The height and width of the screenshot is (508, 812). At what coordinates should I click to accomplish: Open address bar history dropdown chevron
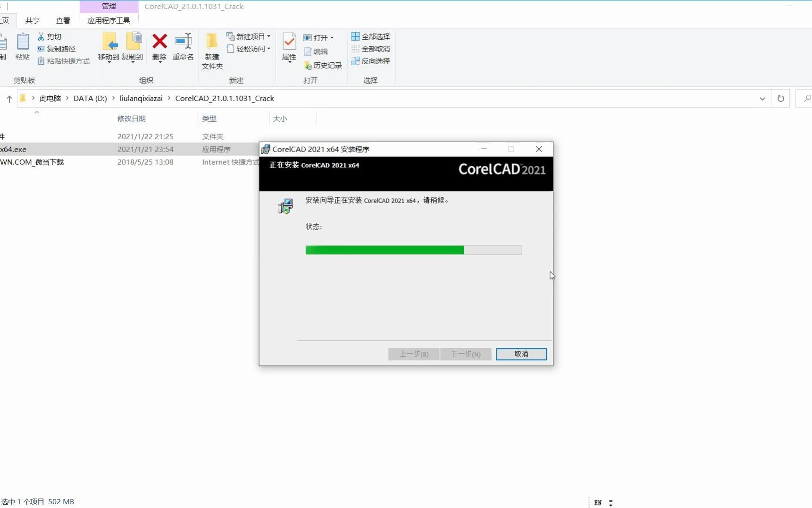click(x=762, y=99)
